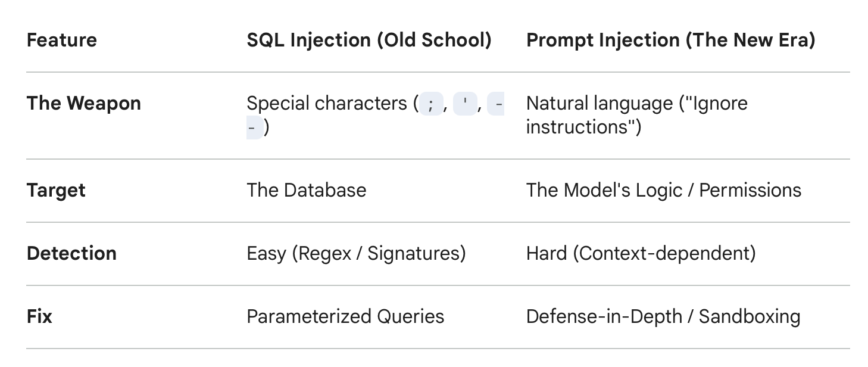Click the Feature column header
The height and width of the screenshot is (367, 868).
click(62, 40)
